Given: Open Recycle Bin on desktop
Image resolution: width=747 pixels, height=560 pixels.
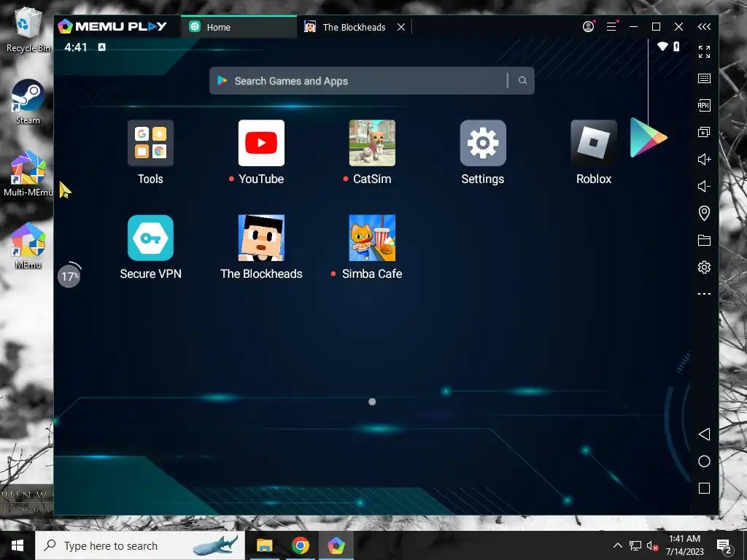Looking at the screenshot, I should click(x=28, y=29).
